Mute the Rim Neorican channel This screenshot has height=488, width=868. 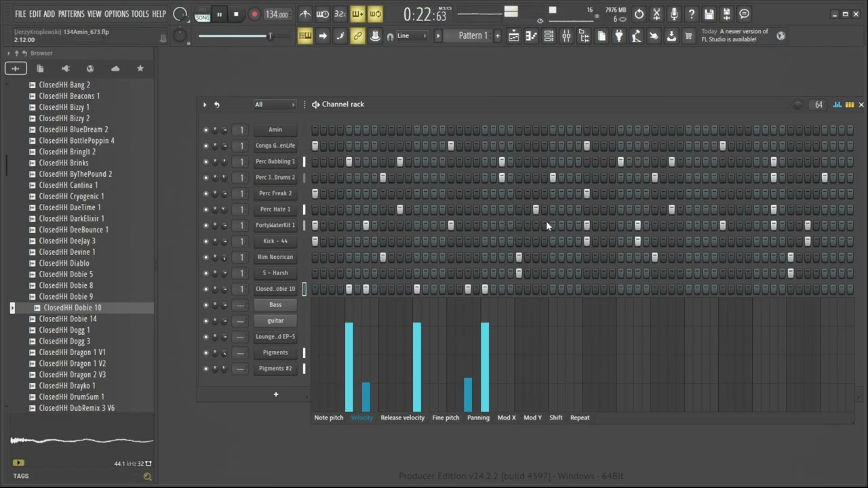click(205, 257)
